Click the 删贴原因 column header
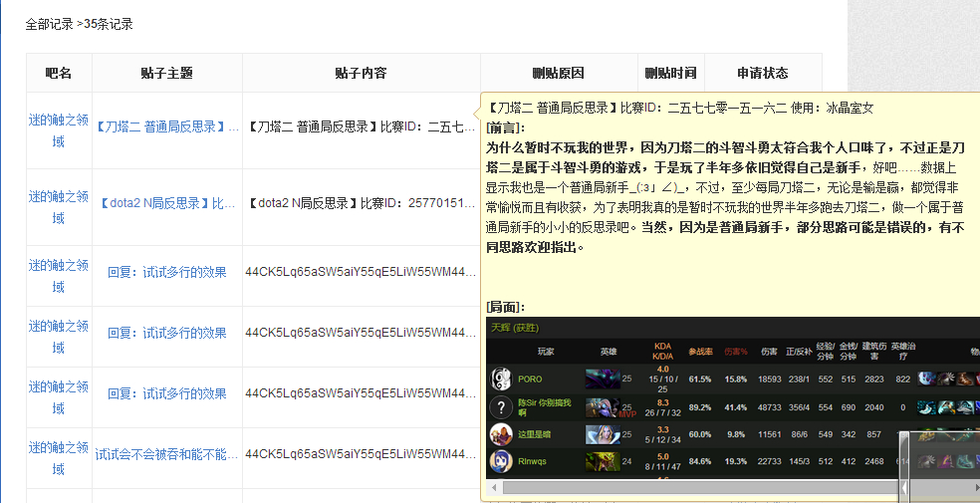This screenshot has height=503, width=980. 559,73
